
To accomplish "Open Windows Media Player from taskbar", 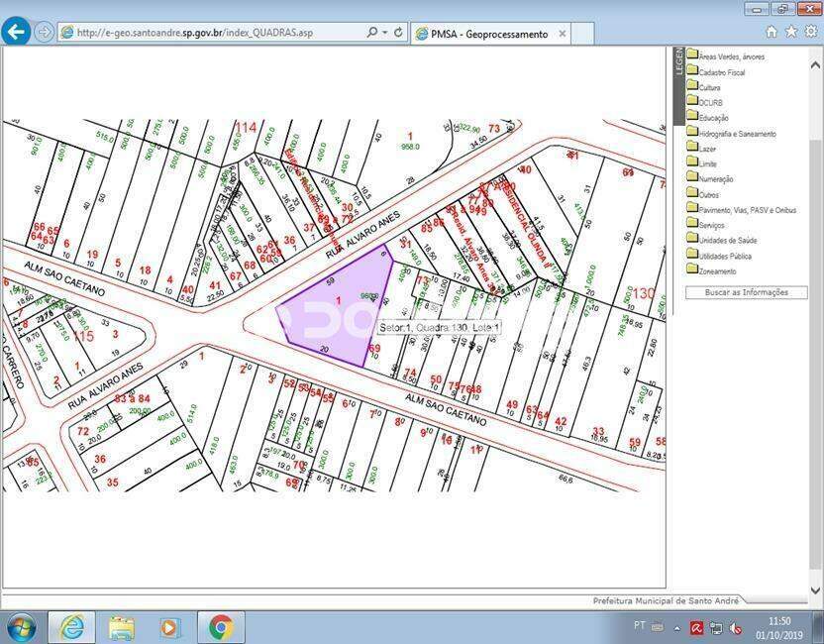I will pos(169,627).
